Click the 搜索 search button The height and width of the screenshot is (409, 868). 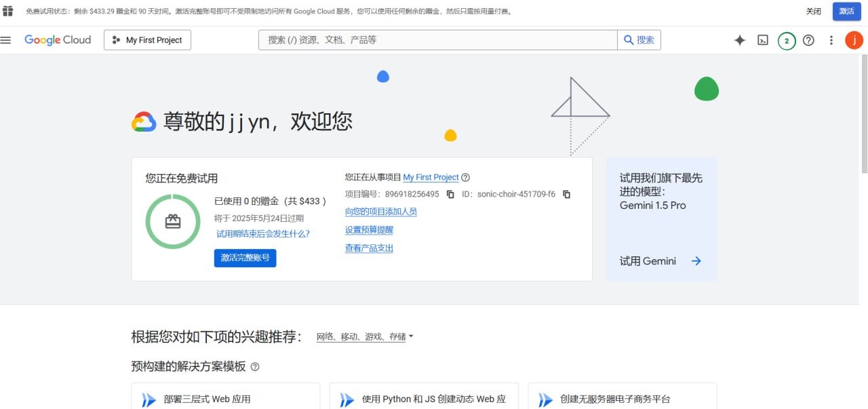[639, 40]
